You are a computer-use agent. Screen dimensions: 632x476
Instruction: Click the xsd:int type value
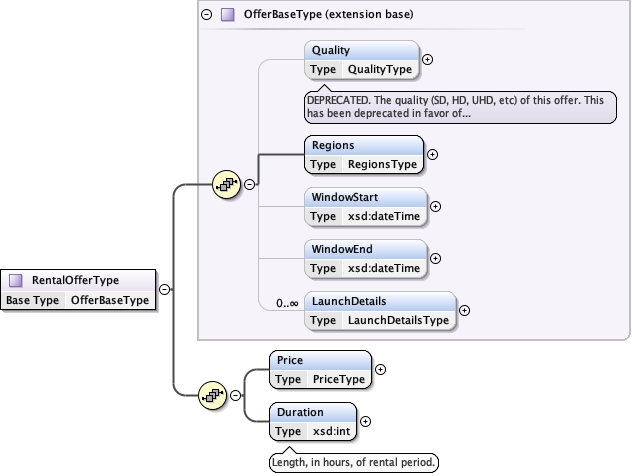click(x=331, y=431)
